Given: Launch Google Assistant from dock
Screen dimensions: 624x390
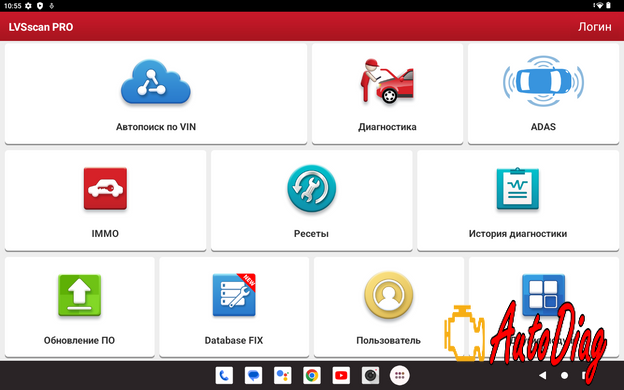Looking at the screenshot, I should point(283,375).
